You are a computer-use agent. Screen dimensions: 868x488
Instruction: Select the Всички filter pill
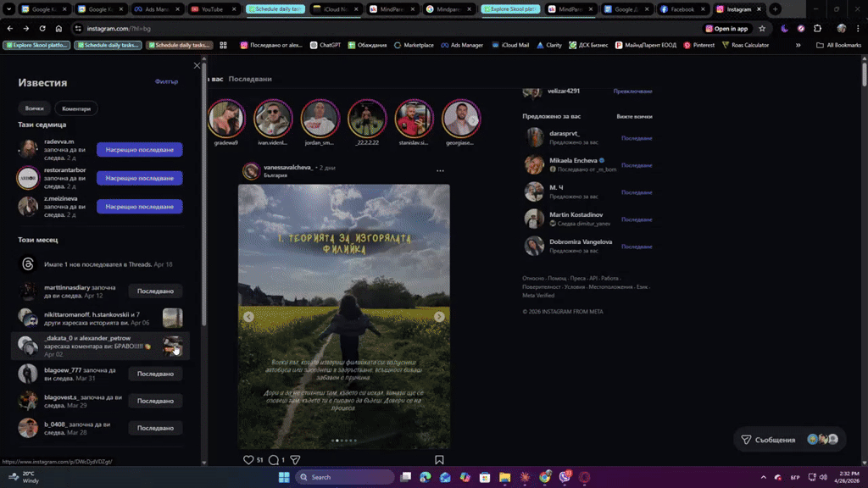(x=34, y=108)
